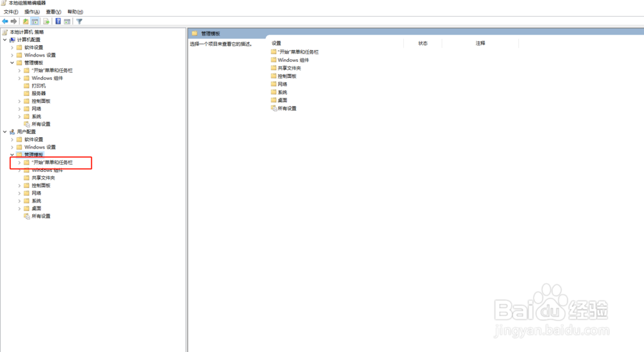Select "开始"菜单和任务栏 in right pane list
644x352 pixels.
point(298,52)
